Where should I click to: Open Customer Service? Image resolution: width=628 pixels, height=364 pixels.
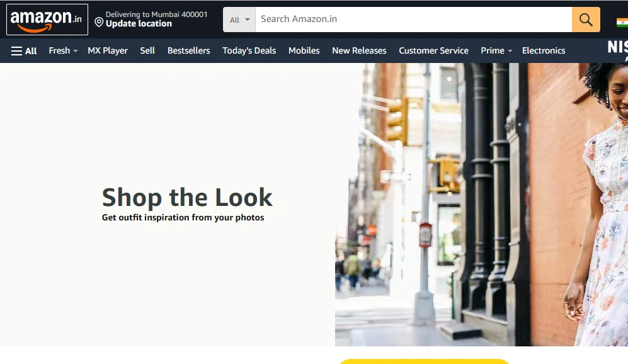tap(433, 50)
